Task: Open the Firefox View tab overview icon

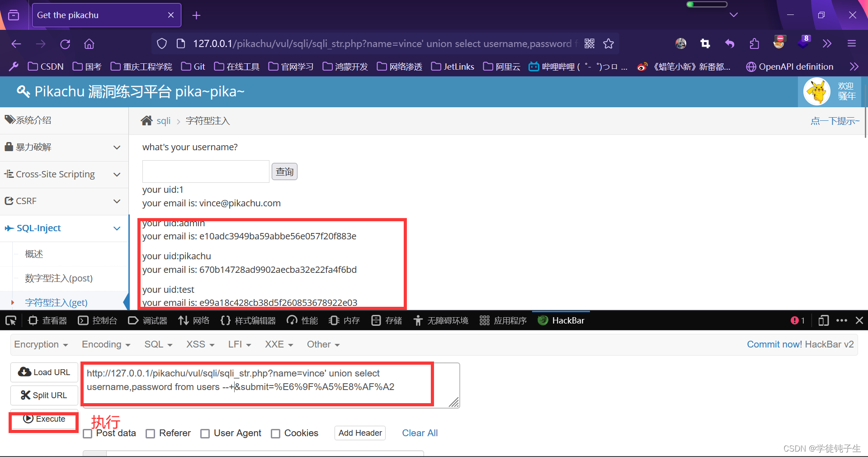Action: (x=14, y=15)
